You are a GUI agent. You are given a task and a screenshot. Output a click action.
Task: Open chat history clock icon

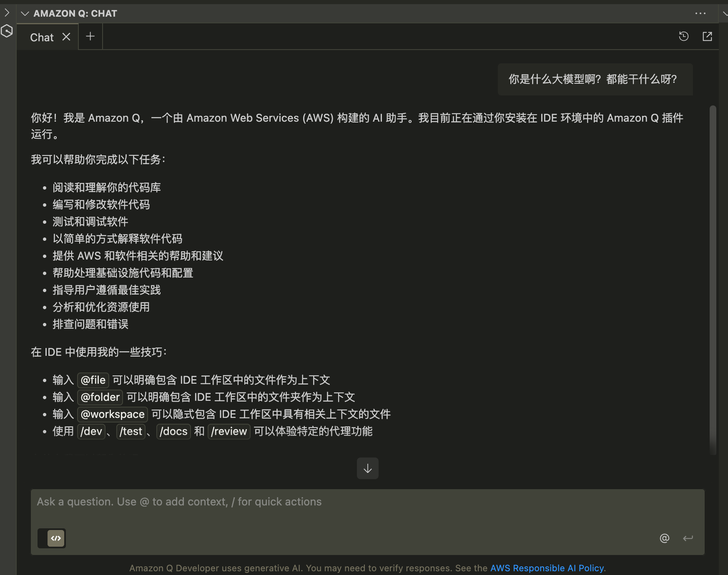click(x=683, y=37)
